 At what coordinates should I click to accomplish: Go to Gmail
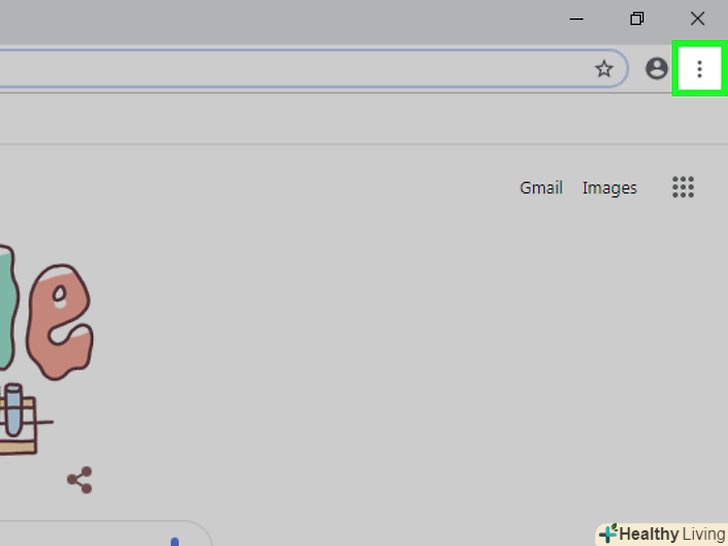click(541, 188)
